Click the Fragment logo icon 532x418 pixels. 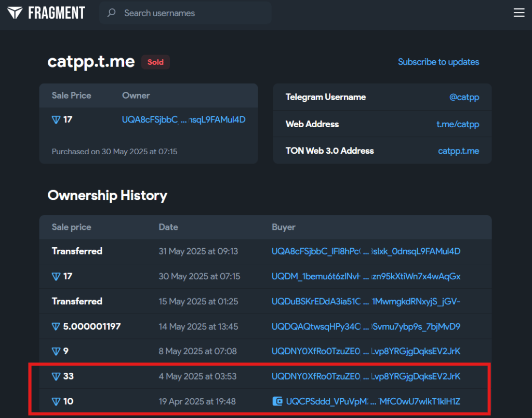pos(15,13)
